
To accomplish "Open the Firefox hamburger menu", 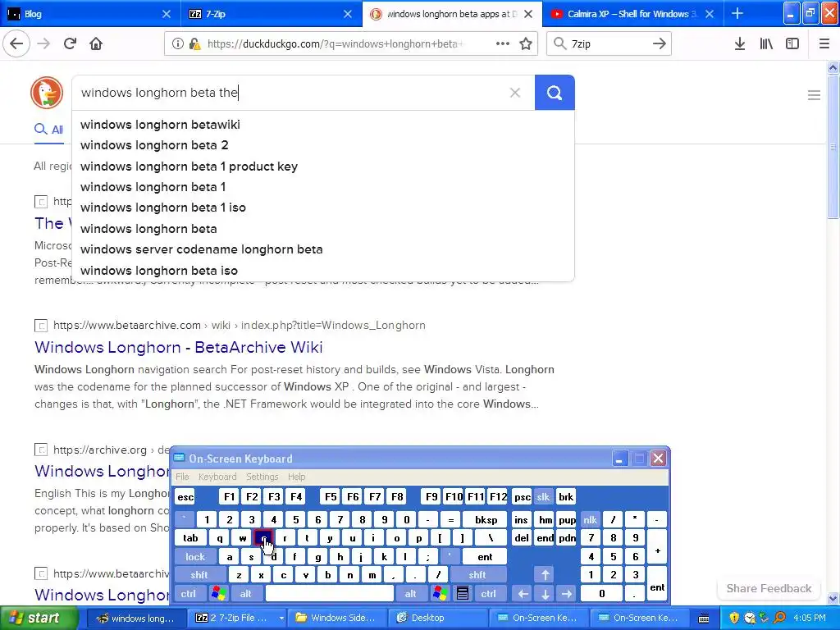I will point(824,44).
